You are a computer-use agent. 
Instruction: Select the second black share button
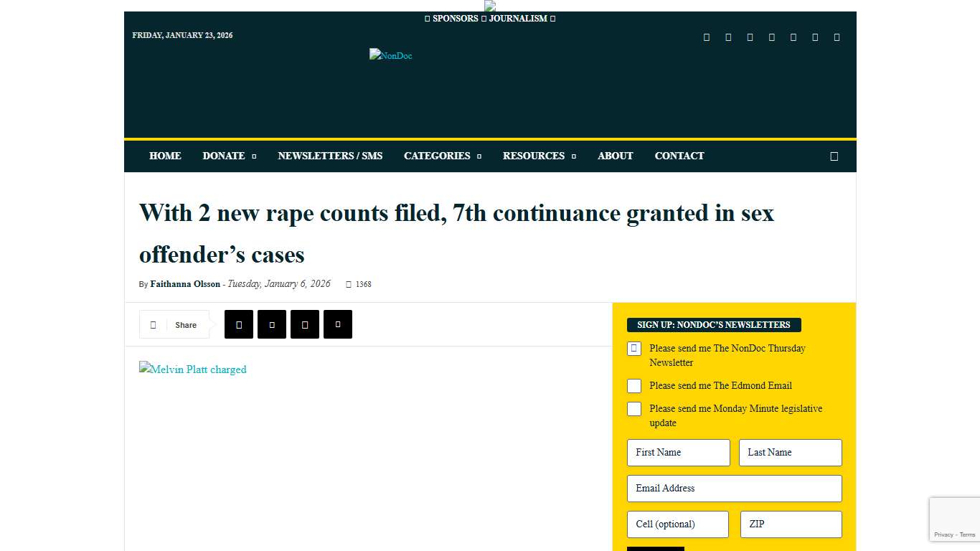271,324
